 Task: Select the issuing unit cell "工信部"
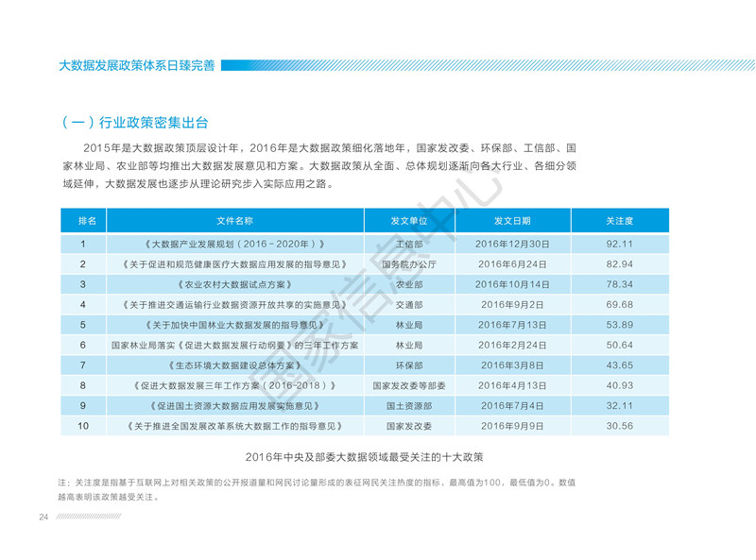[x=409, y=245]
